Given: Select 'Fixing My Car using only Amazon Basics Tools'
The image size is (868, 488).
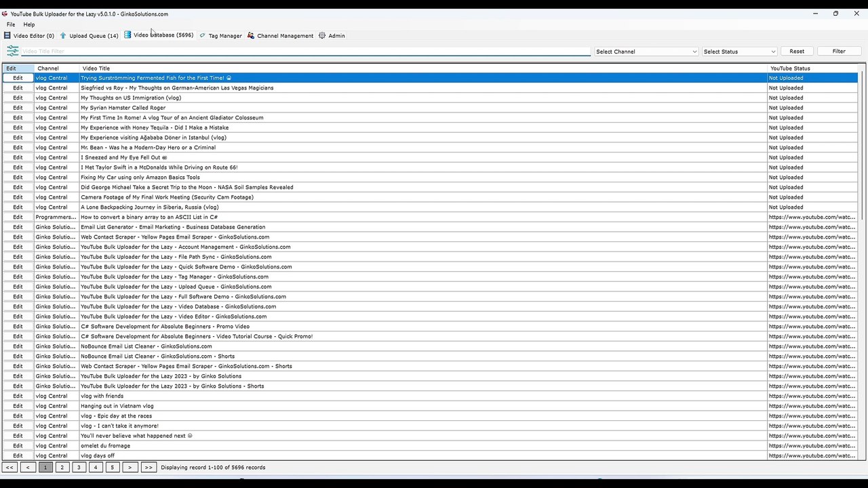Looking at the screenshot, I should tap(140, 177).
